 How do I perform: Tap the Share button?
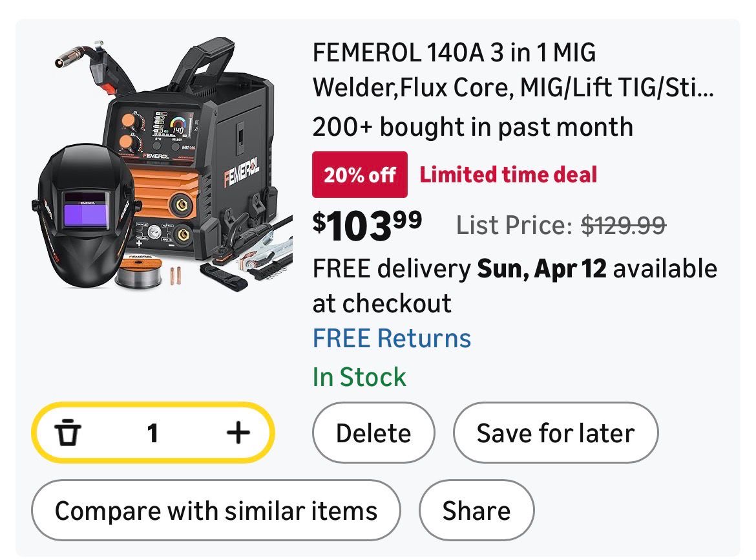[x=476, y=510]
